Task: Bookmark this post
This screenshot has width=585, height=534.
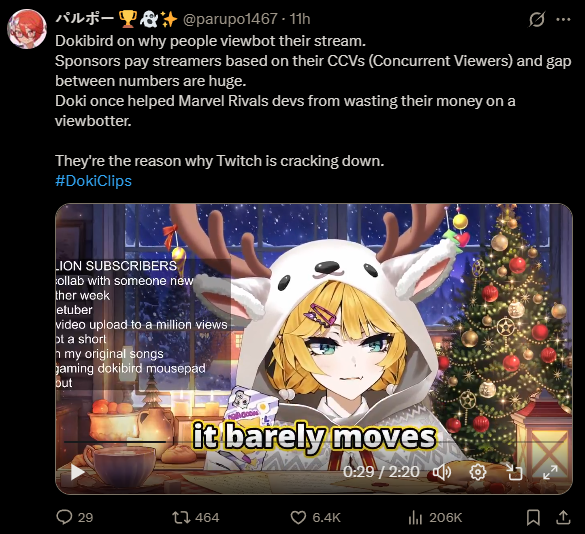Action: [x=533, y=517]
